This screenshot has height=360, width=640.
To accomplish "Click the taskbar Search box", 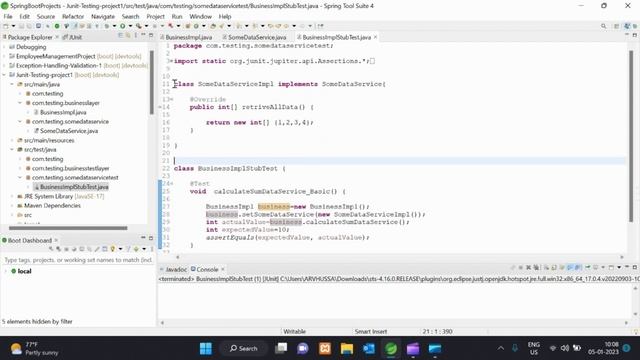I will (243, 349).
